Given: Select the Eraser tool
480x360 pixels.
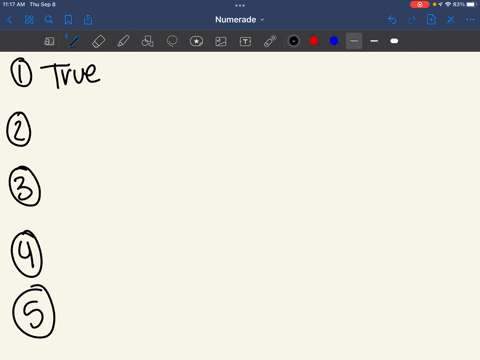Looking at the screenshot, I should [x=98, y=41].
